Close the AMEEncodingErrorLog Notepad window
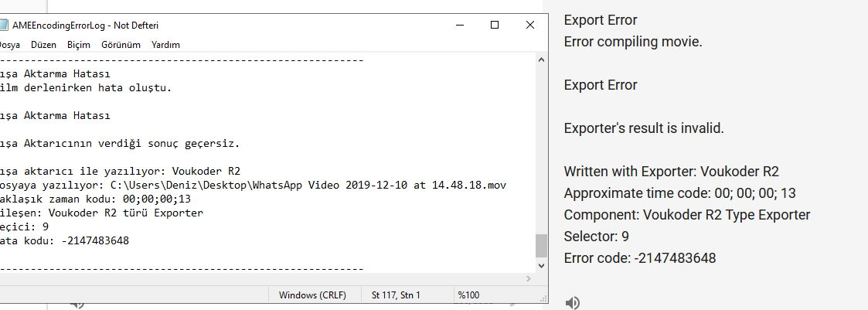Image resolution: width=868 pixels, height=310 pixels. (530, 25)
